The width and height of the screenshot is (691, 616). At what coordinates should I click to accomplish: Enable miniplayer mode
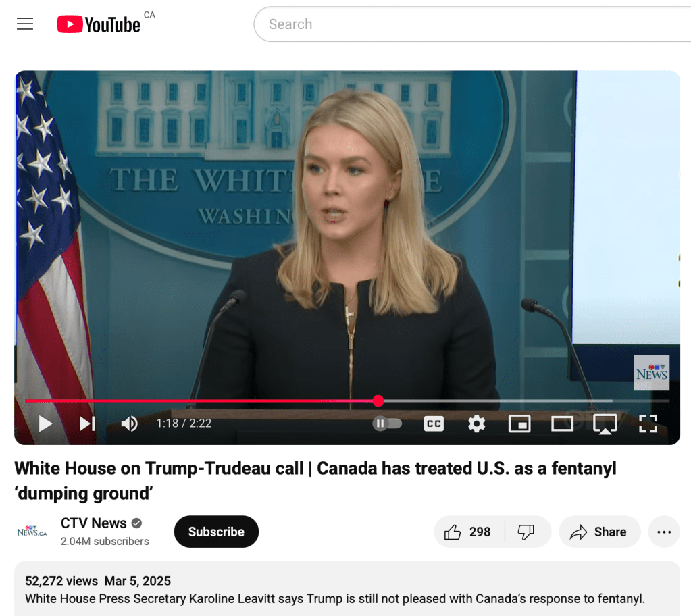click(x=519, y=424)
